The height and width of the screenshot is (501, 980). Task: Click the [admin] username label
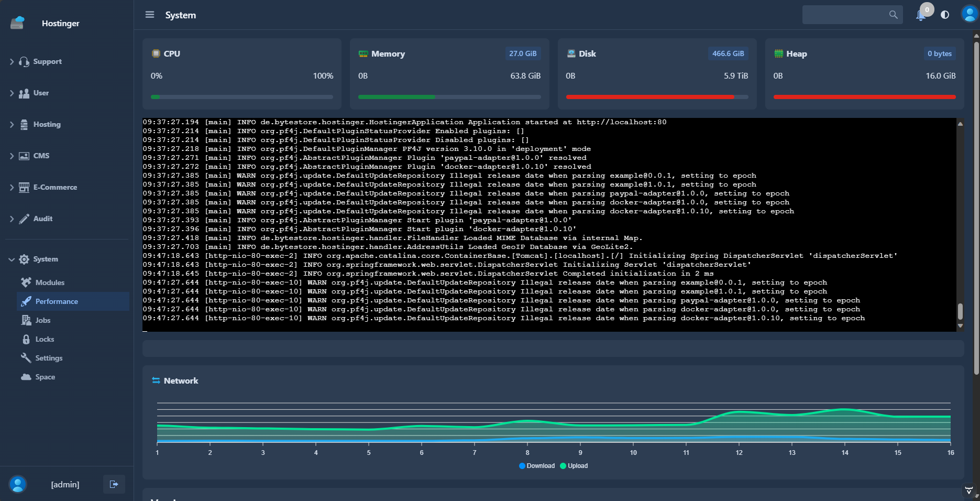pyautogui.click(x=65, y=485)
